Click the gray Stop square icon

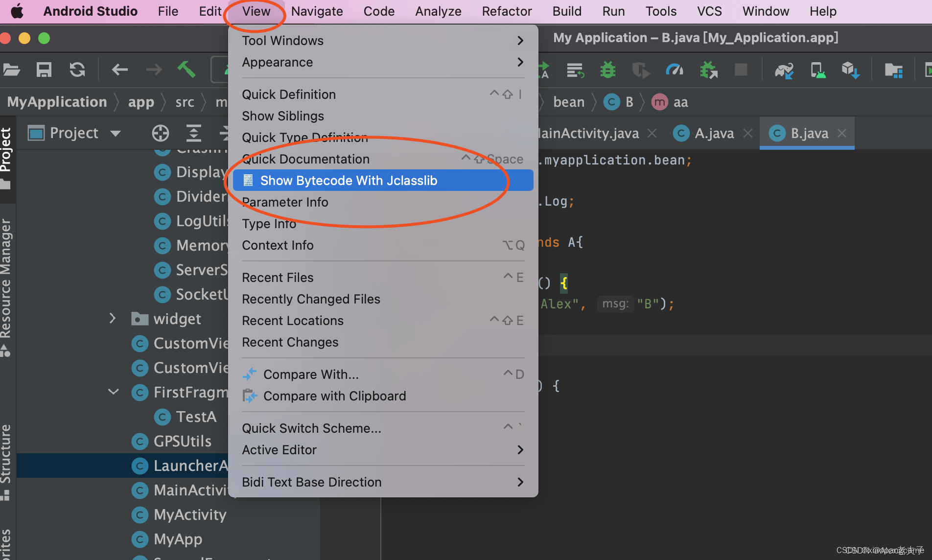pos(741,70)
